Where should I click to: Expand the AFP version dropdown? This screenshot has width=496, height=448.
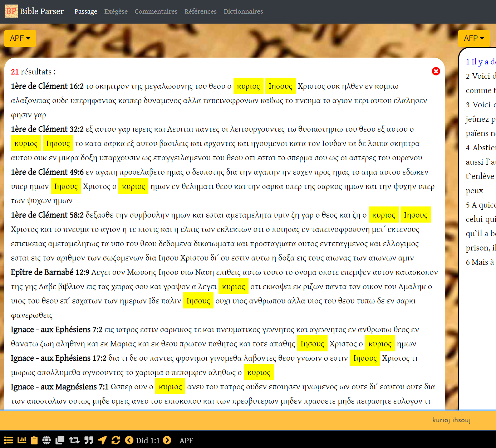pyautogui.click(x=473, y=38)
